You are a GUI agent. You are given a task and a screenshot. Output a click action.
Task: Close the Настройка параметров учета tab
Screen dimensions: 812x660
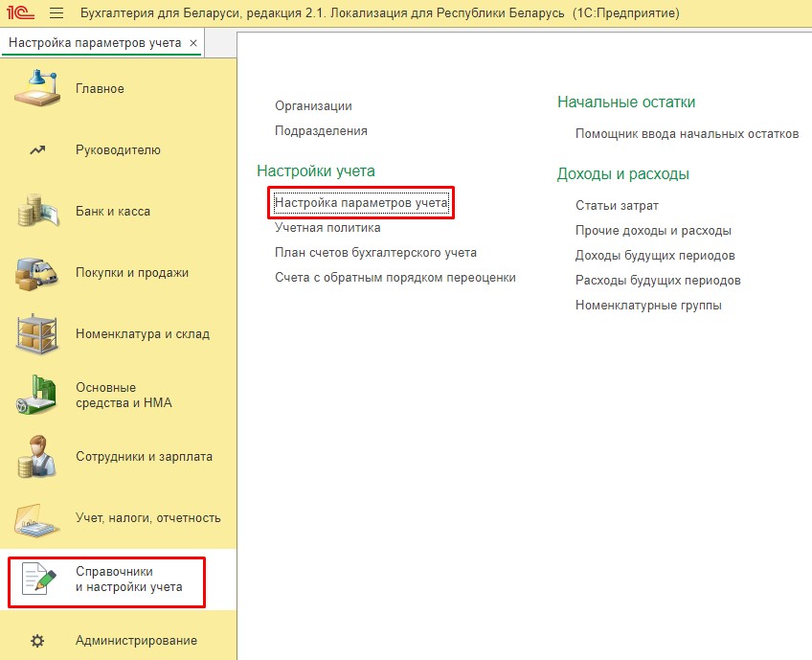(x=193, y=43)
